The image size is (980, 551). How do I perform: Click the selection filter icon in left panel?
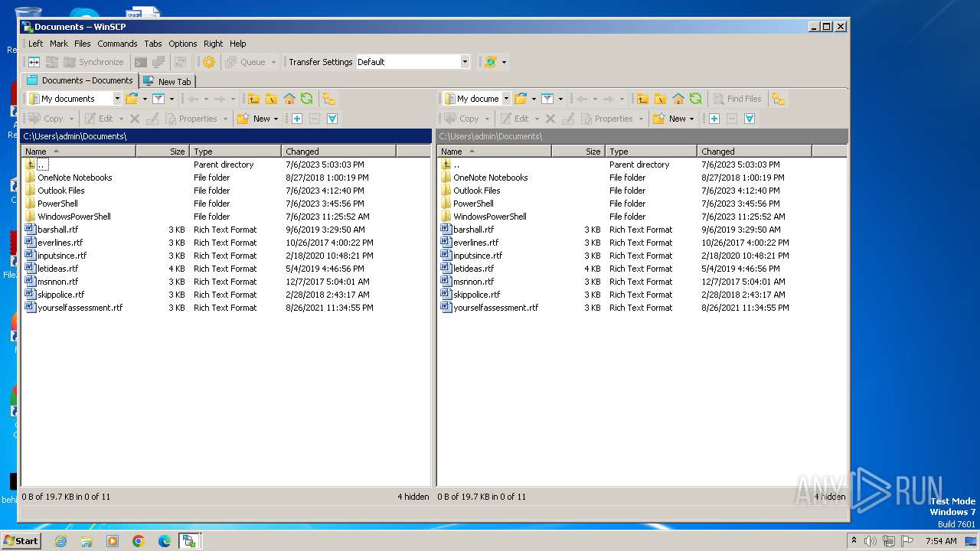(x=332, y=119)
